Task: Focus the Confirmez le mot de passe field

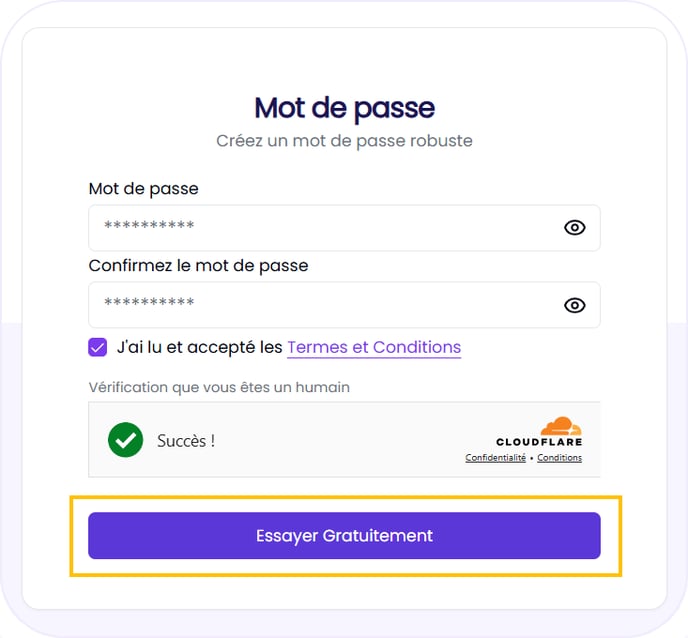Action: (320, 305)
